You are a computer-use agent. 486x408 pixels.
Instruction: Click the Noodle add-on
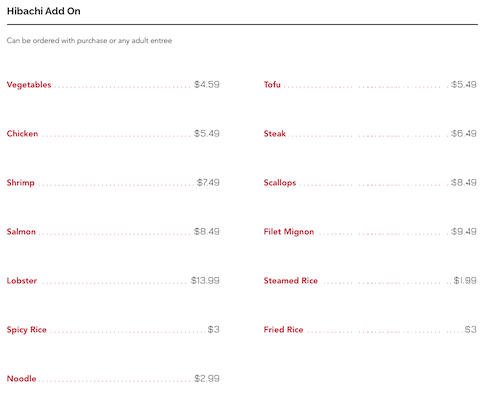(x=21, y=378)
